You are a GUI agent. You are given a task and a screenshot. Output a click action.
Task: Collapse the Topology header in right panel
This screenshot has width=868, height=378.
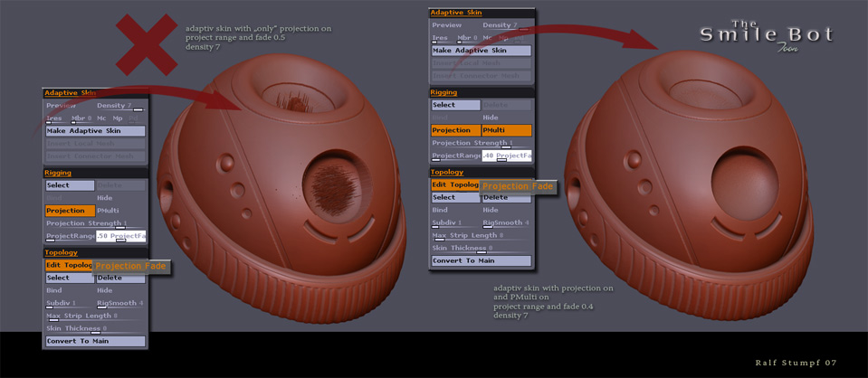(x=447, y=172)
